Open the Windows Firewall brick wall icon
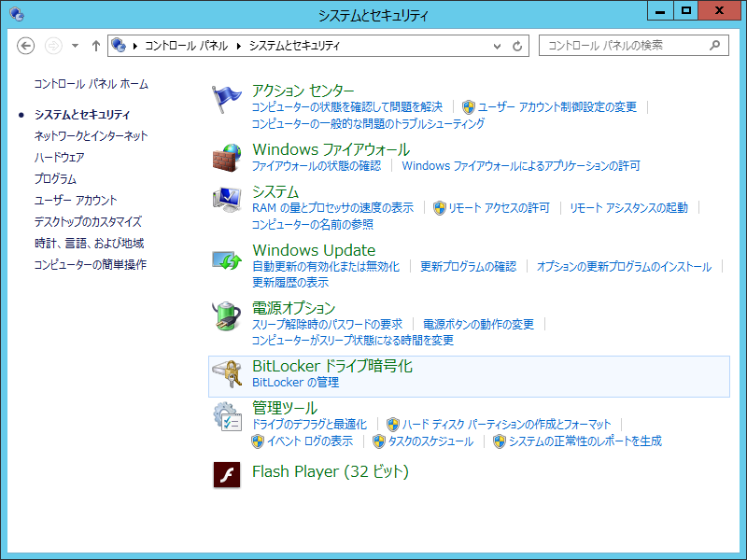 226,158
